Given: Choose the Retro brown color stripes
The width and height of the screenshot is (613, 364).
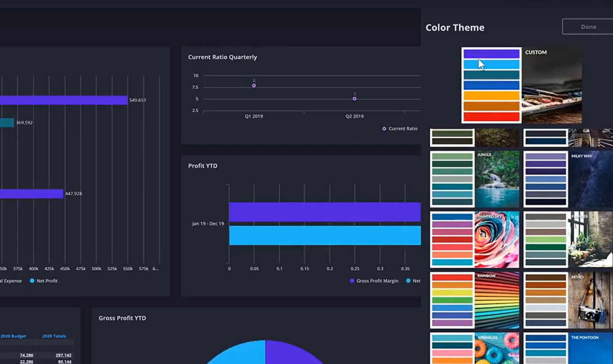Looking at the screenshot, I should click(545, 300).
